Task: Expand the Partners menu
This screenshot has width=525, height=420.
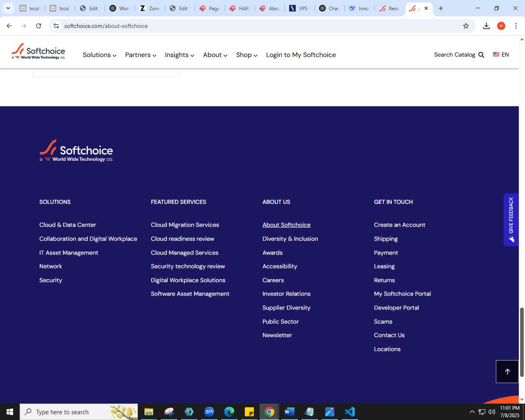Action: pyautogui.click(x=141, y=55)
